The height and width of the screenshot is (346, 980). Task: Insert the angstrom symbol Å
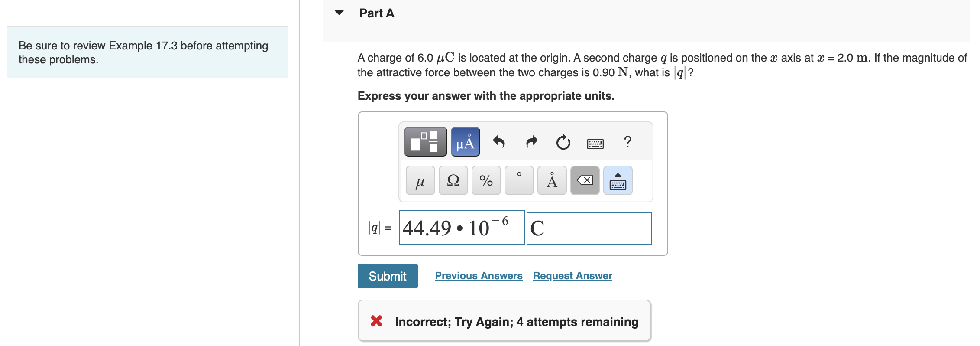pos(551,180)
